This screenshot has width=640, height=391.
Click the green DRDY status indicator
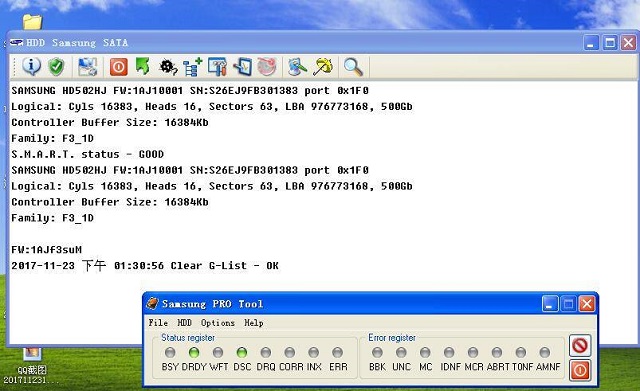point(194,352)
